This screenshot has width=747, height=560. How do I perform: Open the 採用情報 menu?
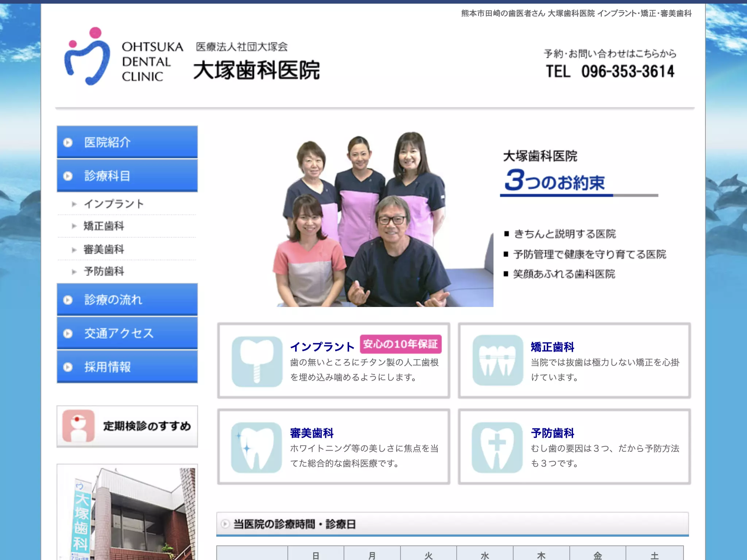[x=127, y=367]
